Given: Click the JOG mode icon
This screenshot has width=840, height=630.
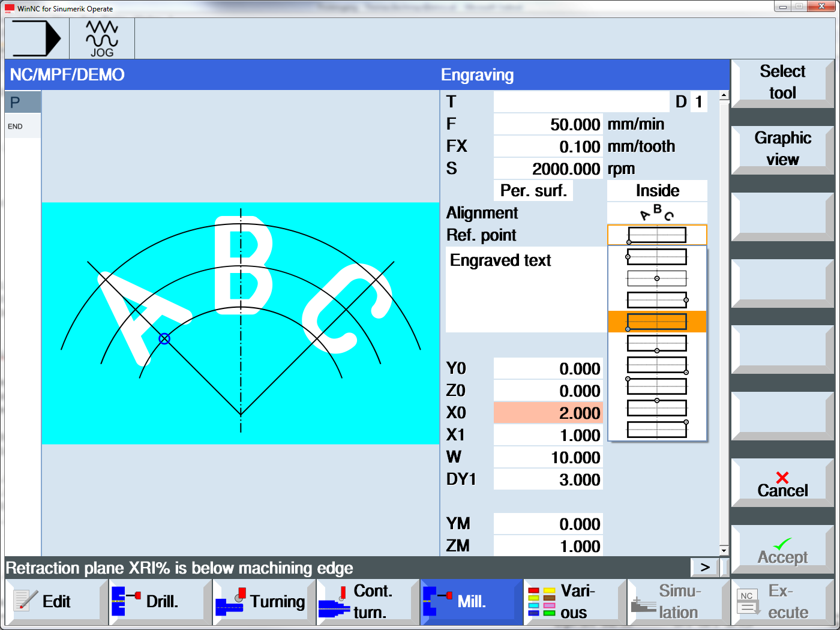Looking at the screenshot, I should [101, 38].
